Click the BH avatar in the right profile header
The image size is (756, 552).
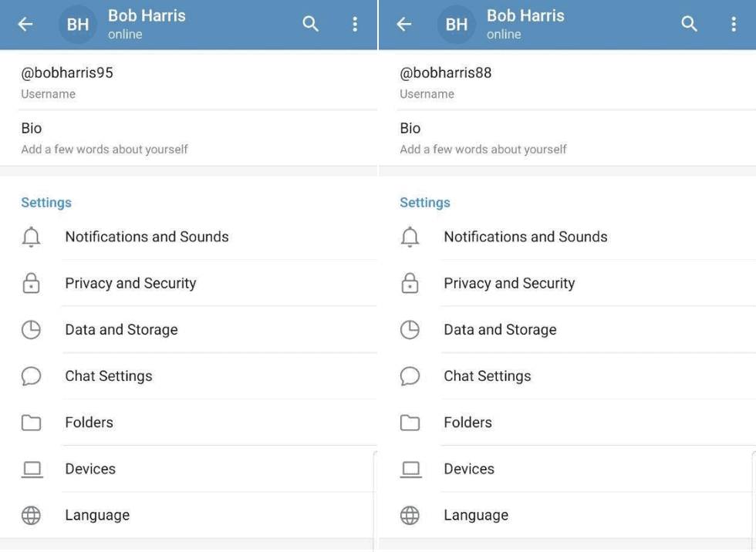457,25
